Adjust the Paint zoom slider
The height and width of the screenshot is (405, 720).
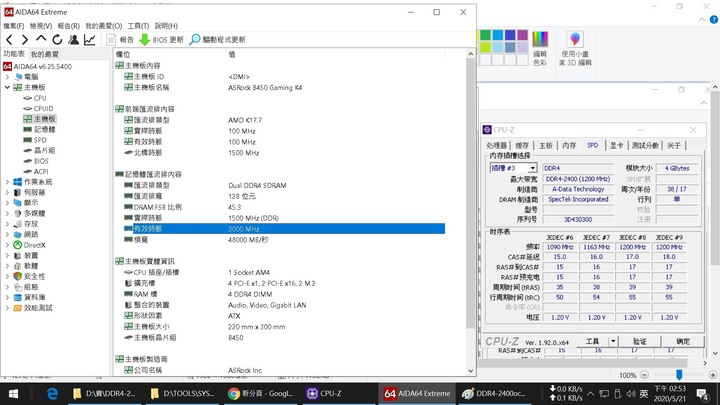pyautogui.click(x=679, y=375)
